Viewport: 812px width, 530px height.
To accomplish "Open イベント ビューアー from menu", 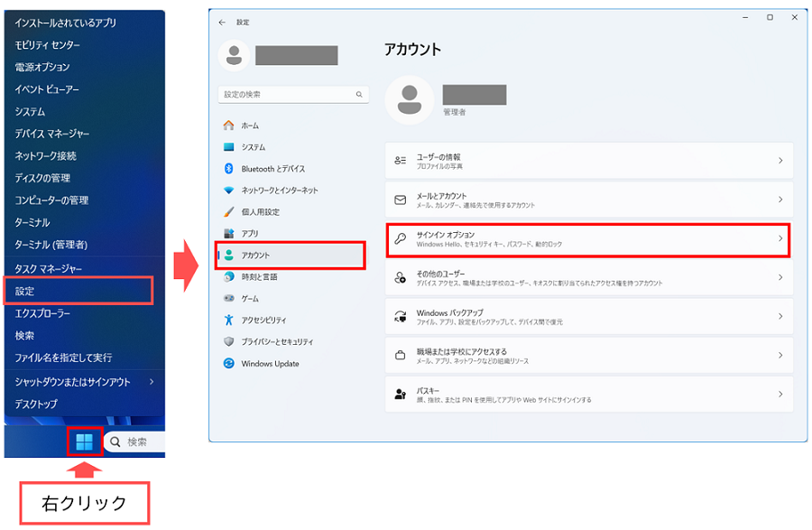I will (47, 89).
